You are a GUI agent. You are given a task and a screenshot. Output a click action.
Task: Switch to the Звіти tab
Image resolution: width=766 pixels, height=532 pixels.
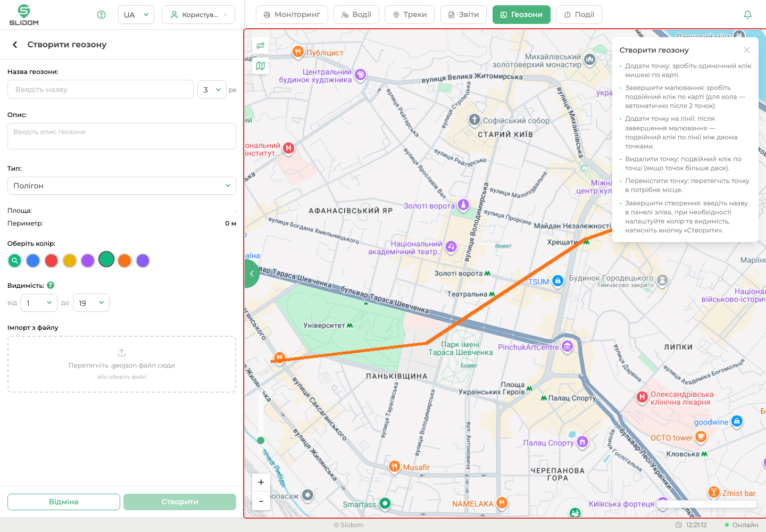tap(463, 15)
